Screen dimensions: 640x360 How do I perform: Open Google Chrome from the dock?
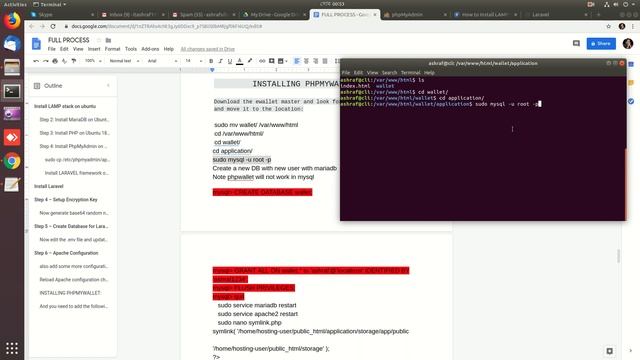(x=12, y=161)
